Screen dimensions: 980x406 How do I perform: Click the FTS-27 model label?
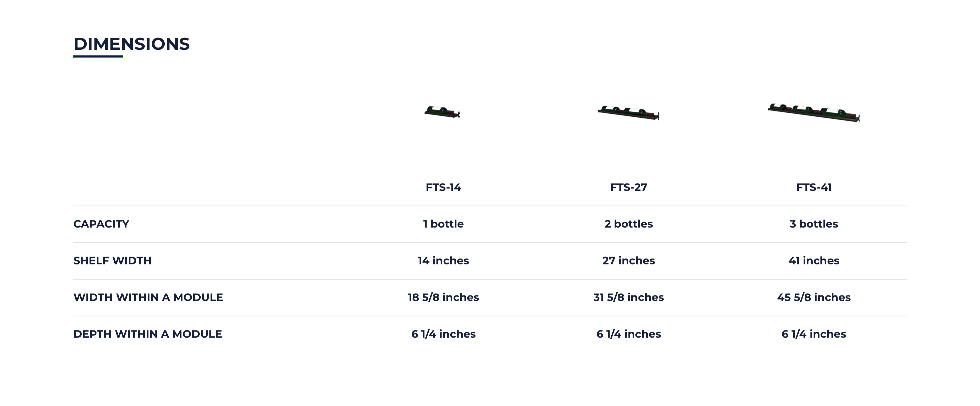point(628,187)
